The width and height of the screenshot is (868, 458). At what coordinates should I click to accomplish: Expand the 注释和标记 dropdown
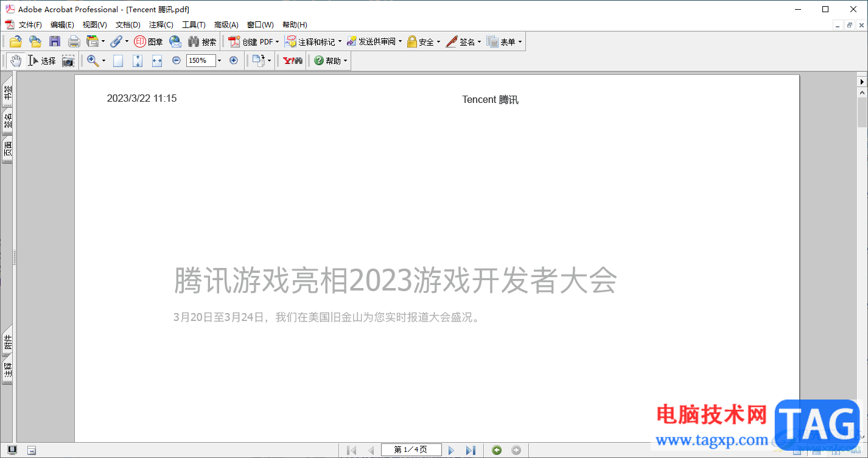click(x=340, y=41)
